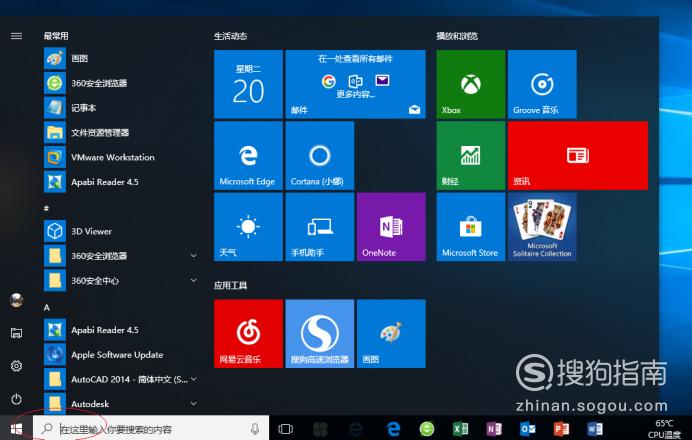
Task: Launch 网易云音乐 tile
Action: coord(248,334)
